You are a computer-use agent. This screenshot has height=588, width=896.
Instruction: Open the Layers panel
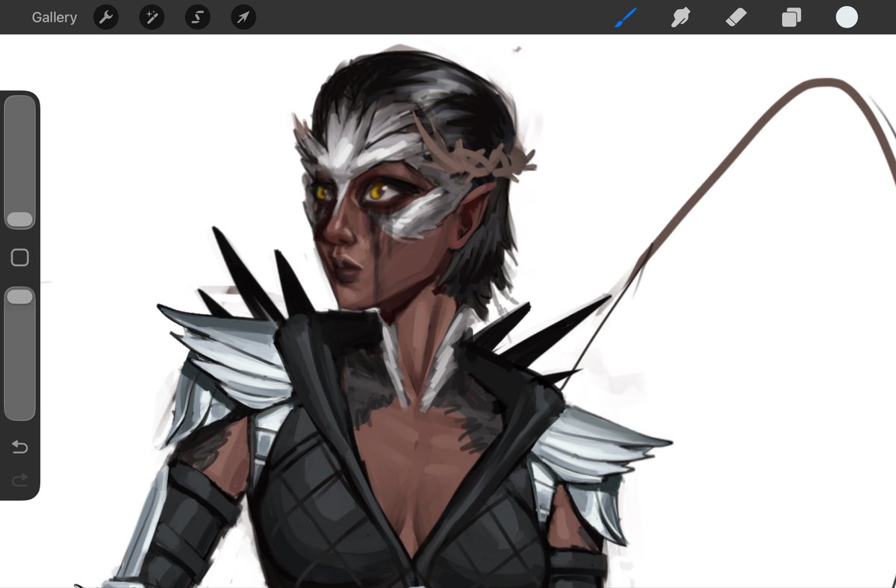(791, 17)
